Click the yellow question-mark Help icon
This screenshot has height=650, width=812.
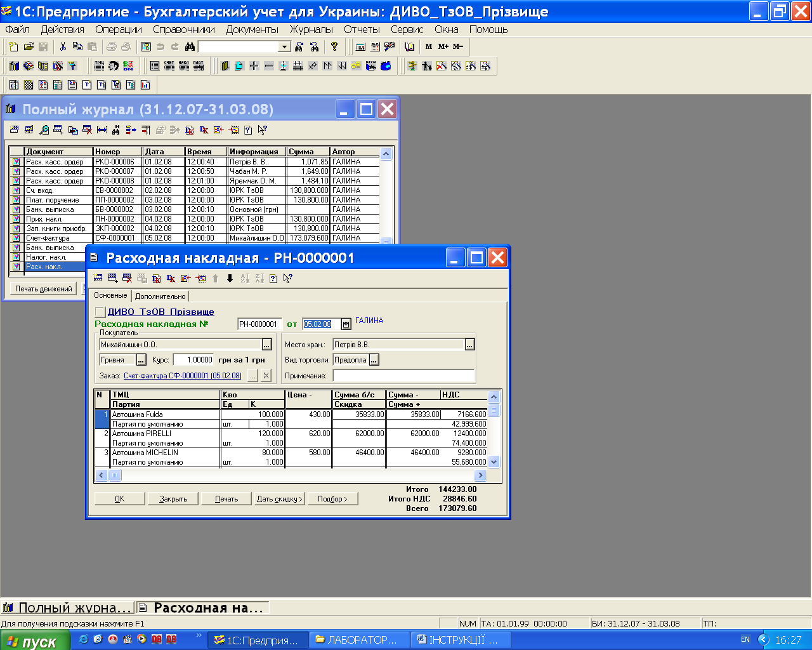[x=334, y=46]
